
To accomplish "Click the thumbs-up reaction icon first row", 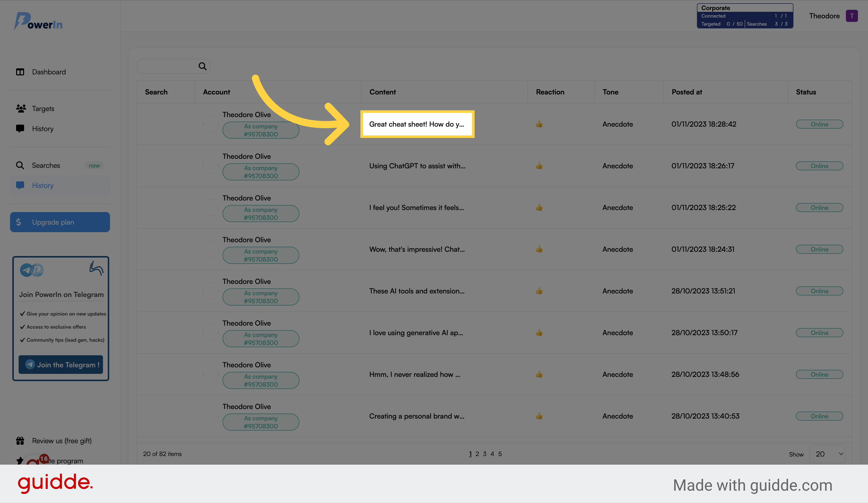I will pyautogui.click(x=539, y=124).
